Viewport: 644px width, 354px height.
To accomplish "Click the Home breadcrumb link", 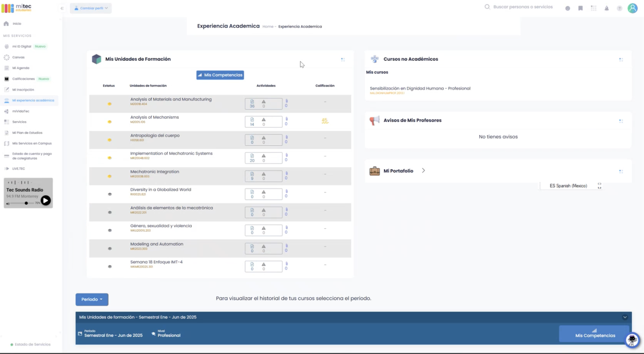I will pyautogui.click(x=268, y=26).
